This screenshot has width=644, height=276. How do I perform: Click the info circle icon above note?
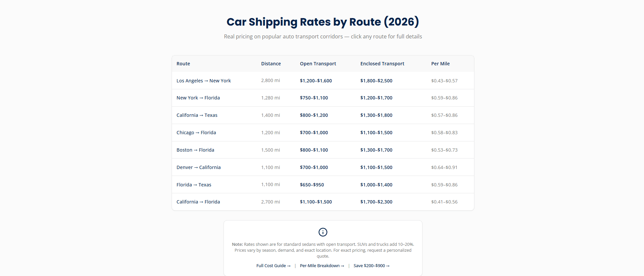point(323,232)
